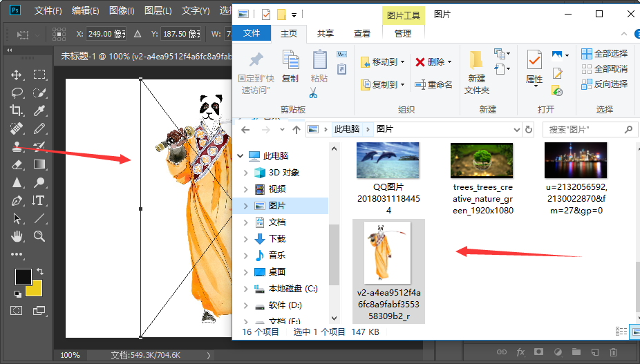Select the Spot Healing Brush tool
Viewport: 640px width, 364px height.
[x=17, y=128]
